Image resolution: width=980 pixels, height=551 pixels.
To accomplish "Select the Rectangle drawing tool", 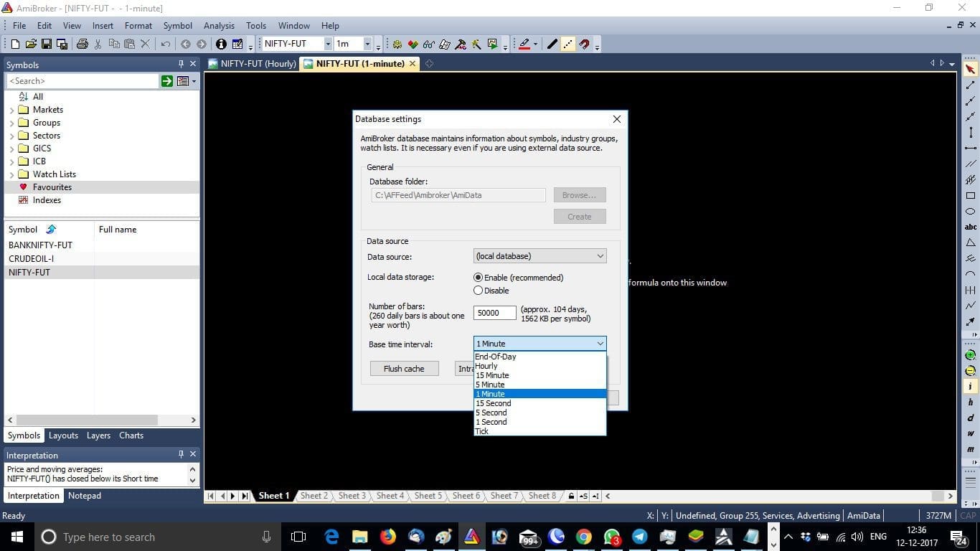I will (x=971, y=195).
